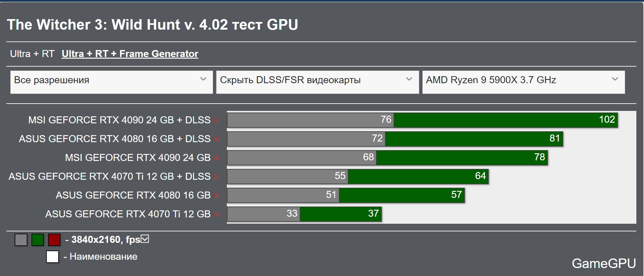The image size is (644, 276).
Task: Click the white Наименование legend square
Action: (x=52, y=257)
